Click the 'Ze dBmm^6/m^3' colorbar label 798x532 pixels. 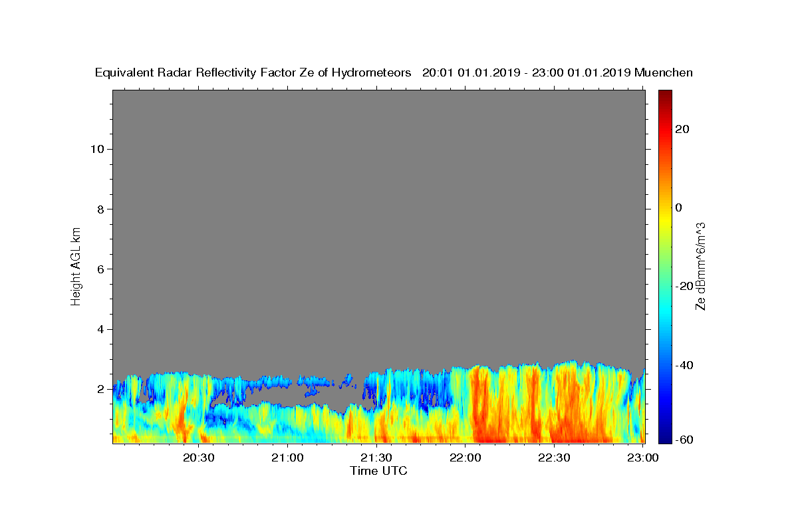click(x=700, y=266)
